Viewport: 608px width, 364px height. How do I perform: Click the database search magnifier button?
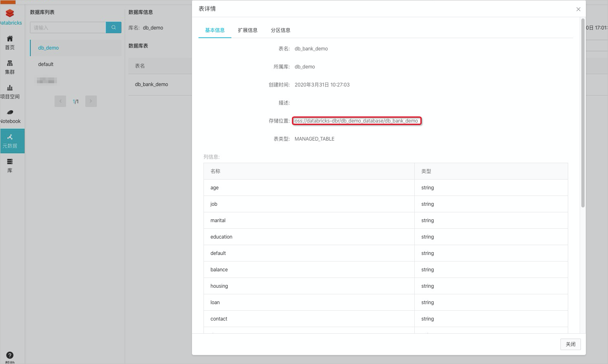[114, 27]
